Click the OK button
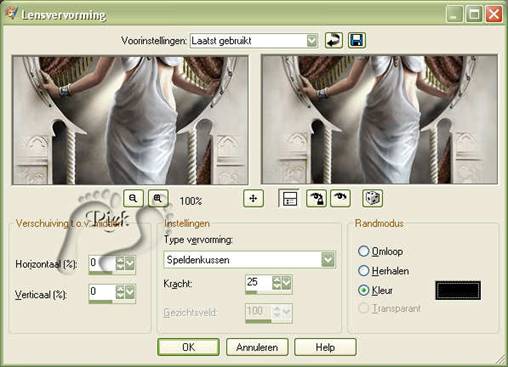This screenshot has width=508, height=367. pyautogui.click(x=189, y=347)
